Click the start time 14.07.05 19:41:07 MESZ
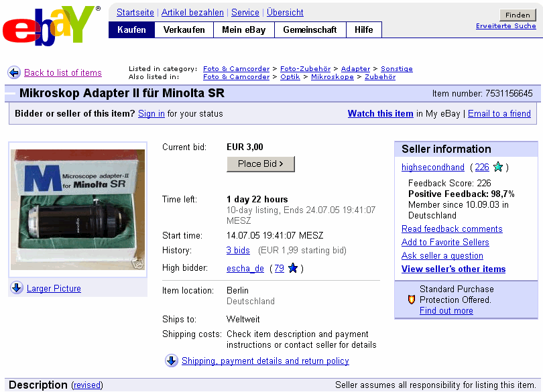 pyautogui.click(x=275, y=236)
